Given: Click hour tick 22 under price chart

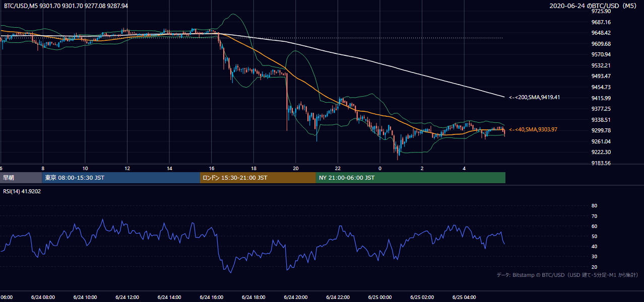Looking at the screenshot, I should pyautogui.click(x=338, y=168).
